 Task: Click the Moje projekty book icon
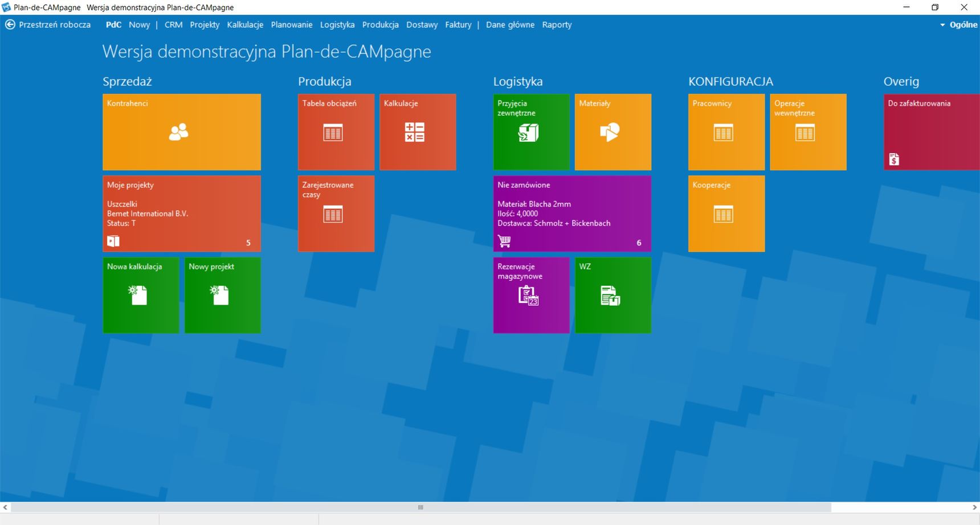pyautogui.click(x=113, y=241)
